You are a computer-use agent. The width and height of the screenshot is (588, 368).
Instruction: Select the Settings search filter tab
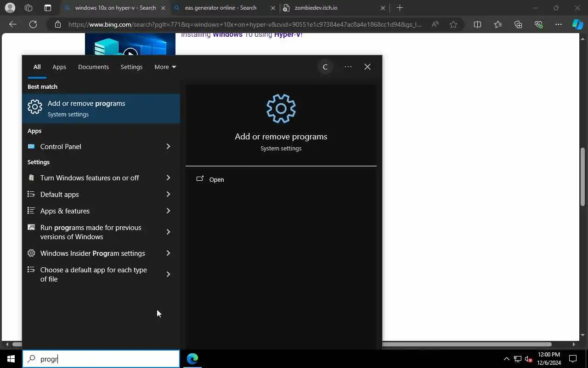pos(131,67)
